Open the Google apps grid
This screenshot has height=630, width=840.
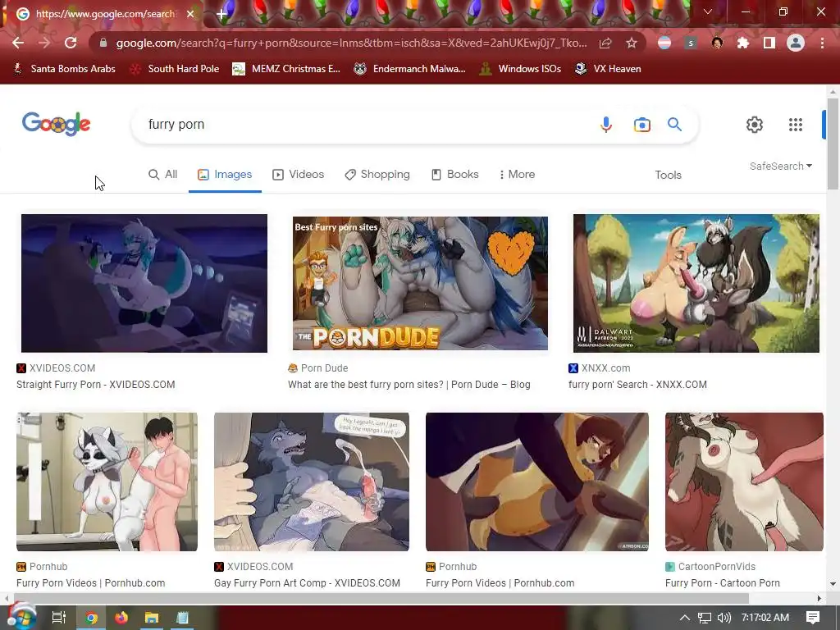[x=796, y=125]
